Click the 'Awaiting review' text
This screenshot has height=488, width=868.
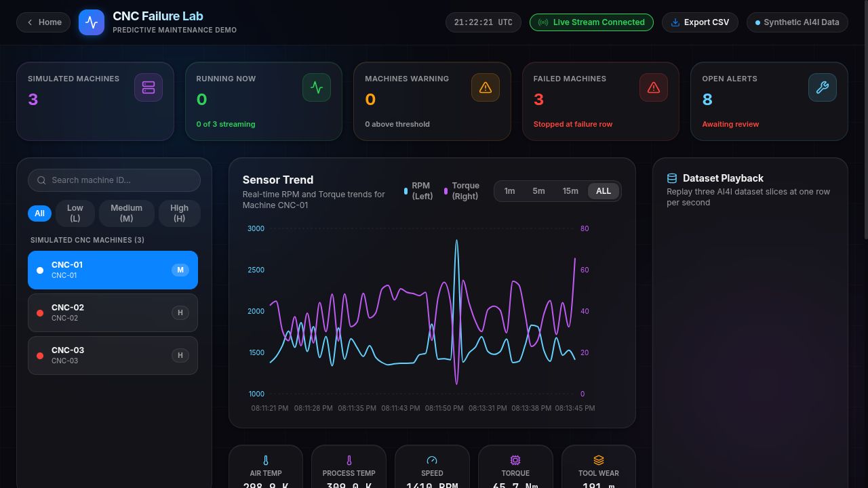730,124
